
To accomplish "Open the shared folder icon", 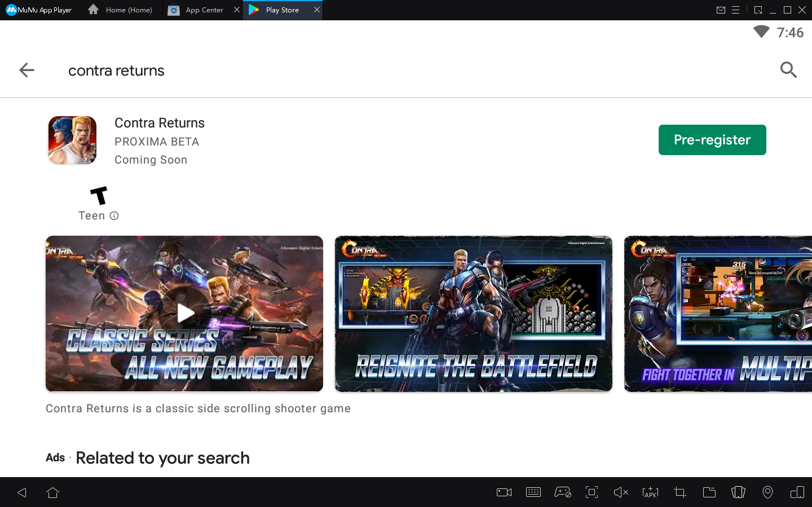I will [709, 492].
